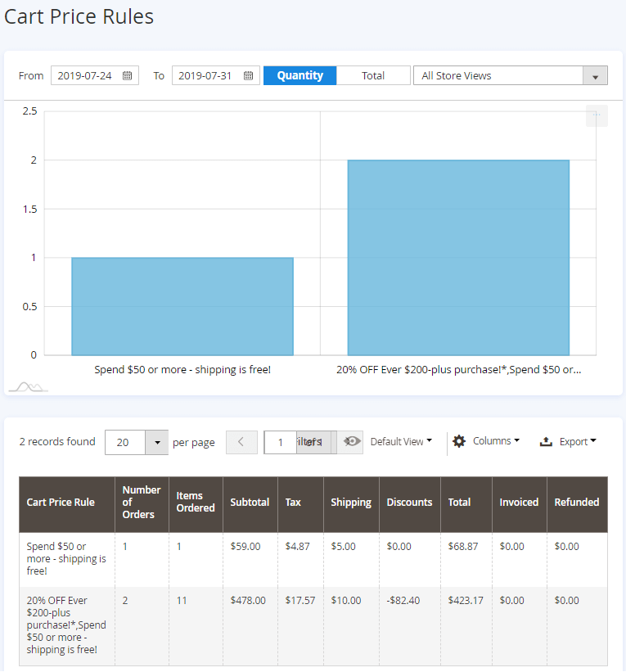Expand the Columns dropdown
The image size is (626, 672).
[x=496, y=441]
